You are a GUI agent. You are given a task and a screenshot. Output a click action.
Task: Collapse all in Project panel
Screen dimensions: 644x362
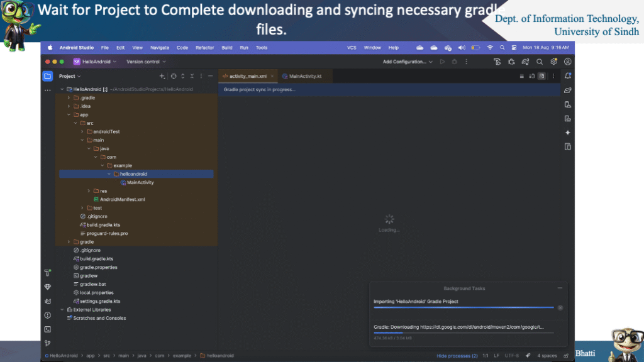coord(192,76)
